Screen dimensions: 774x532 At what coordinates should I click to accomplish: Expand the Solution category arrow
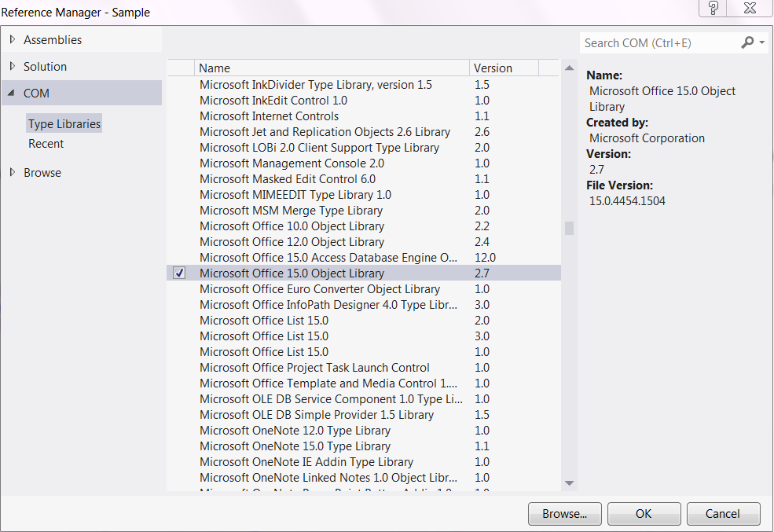(13, 67)
